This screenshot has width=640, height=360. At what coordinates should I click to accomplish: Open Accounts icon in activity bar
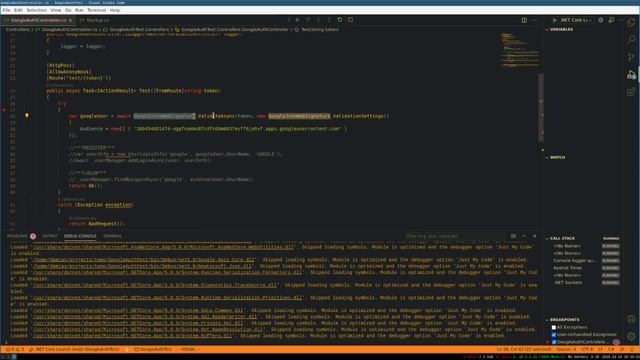tap(631, 319)
